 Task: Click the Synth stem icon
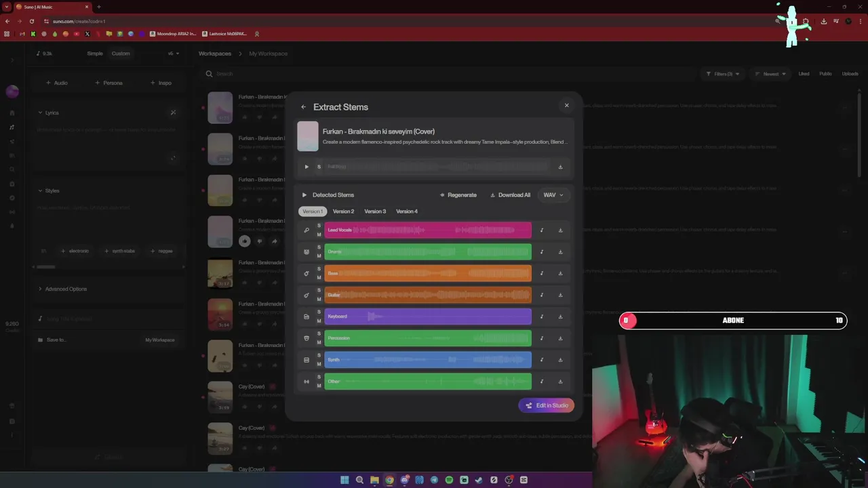[307, 360]
